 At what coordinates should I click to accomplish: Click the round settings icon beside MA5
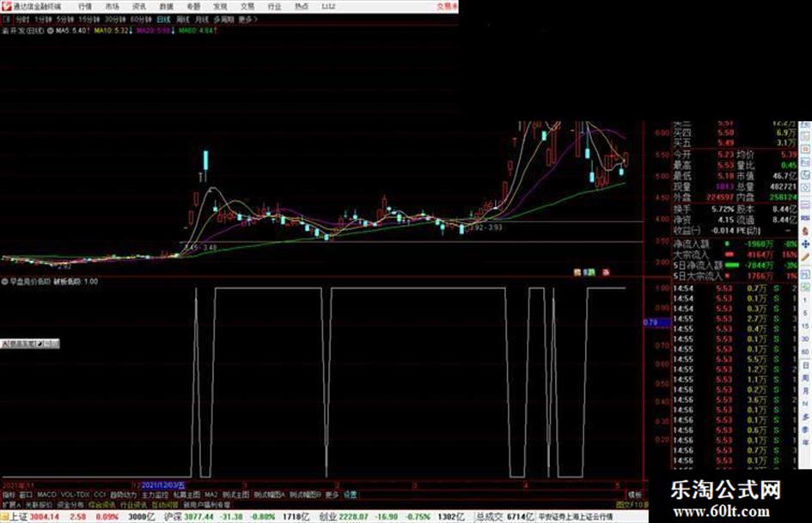[x=51, y=31]
